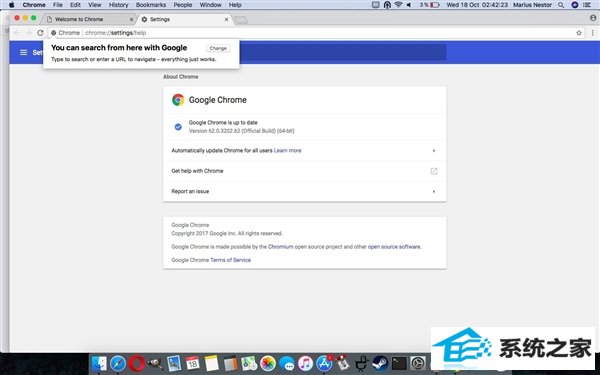Viewport: 600px width, 375px height.
Task: Open Notes from the dock
Action: click(x=211, y=364)
